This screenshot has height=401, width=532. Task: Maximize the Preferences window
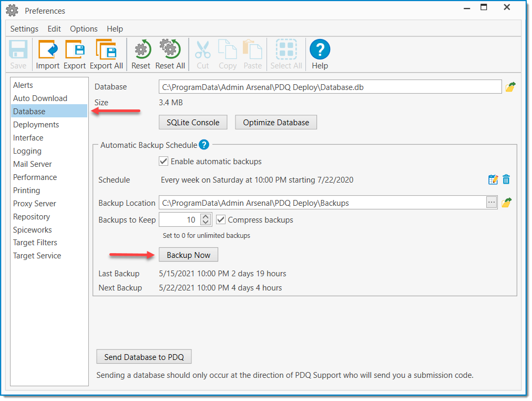tap(484, 7)
